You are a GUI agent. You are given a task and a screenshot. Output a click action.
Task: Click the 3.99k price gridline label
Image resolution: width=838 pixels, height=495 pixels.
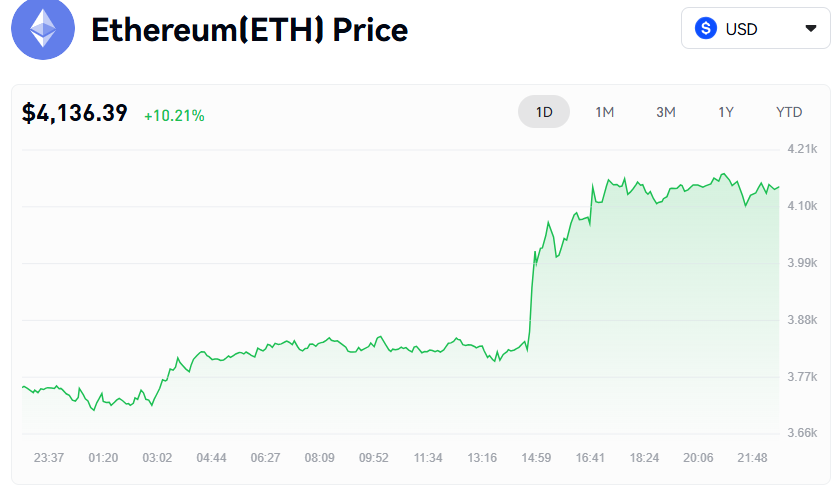coord(803,263)
